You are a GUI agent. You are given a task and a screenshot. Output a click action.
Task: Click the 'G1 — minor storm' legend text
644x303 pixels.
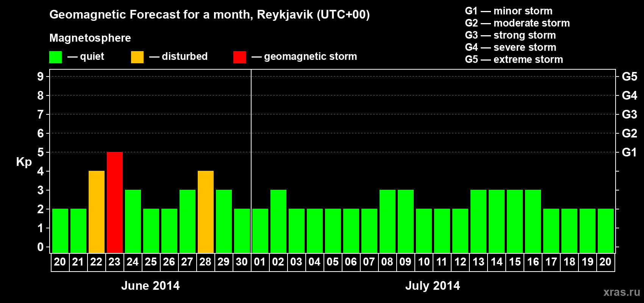(508, 11)
